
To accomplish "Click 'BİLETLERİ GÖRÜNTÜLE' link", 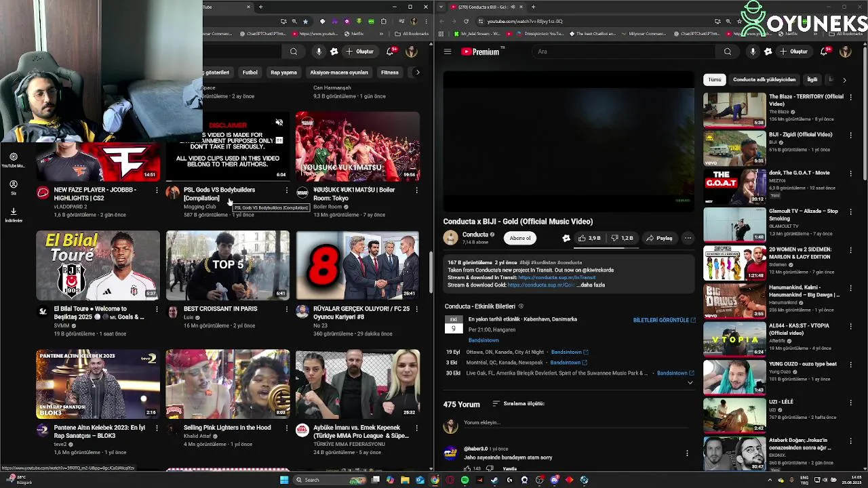I will (664, 320).
